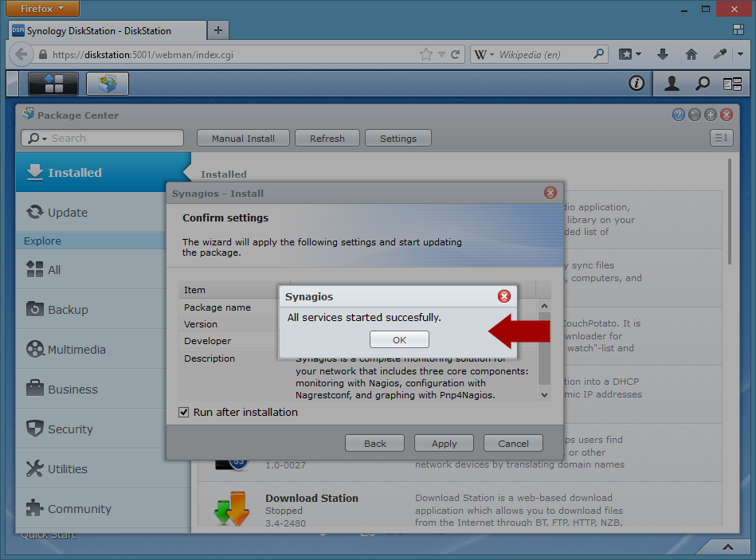Go to Firefox home page icon
Image resolution: width=756 pixels, height=560 pixels.
691,54
